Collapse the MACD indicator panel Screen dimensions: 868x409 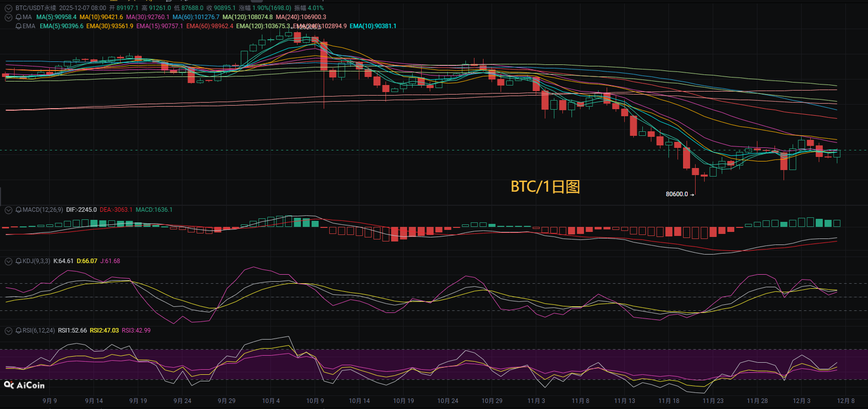click(x=9, y=210)
